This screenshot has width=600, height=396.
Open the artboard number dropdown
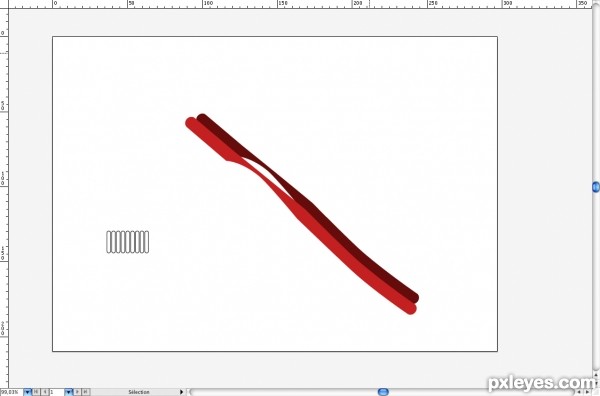68,392
